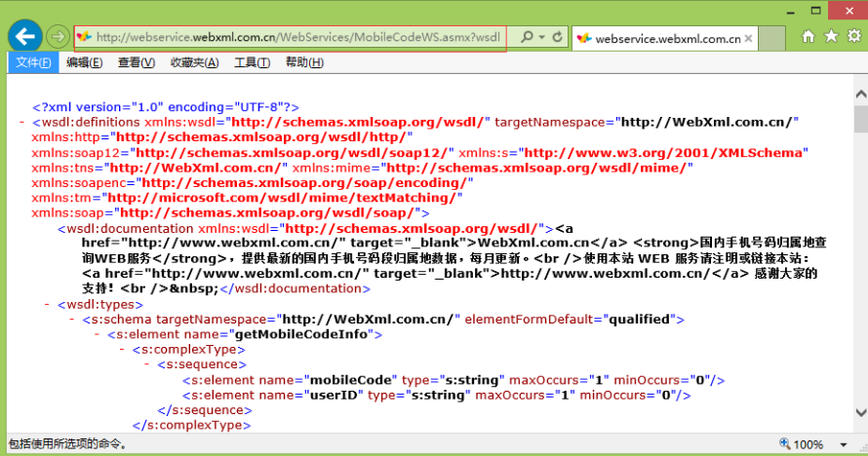Open the 查看(V) menu
Viewport: 868px width, 456px height.
pyautogui.click(x=137, y=62)
